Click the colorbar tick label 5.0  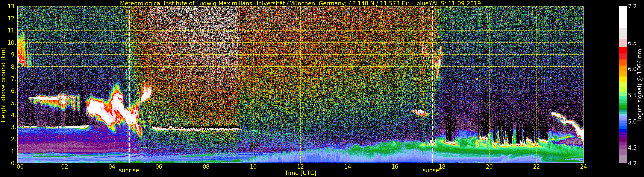point(632,122)
